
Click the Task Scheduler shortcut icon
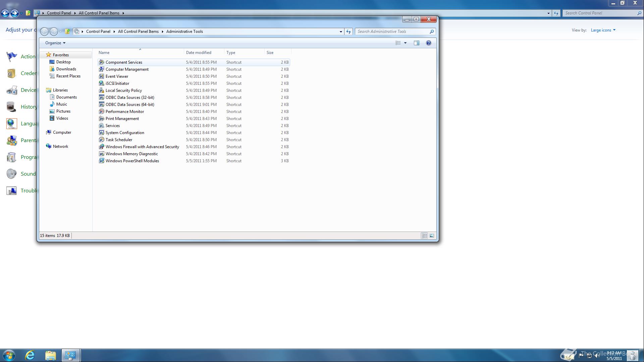(x=101, y=140)
